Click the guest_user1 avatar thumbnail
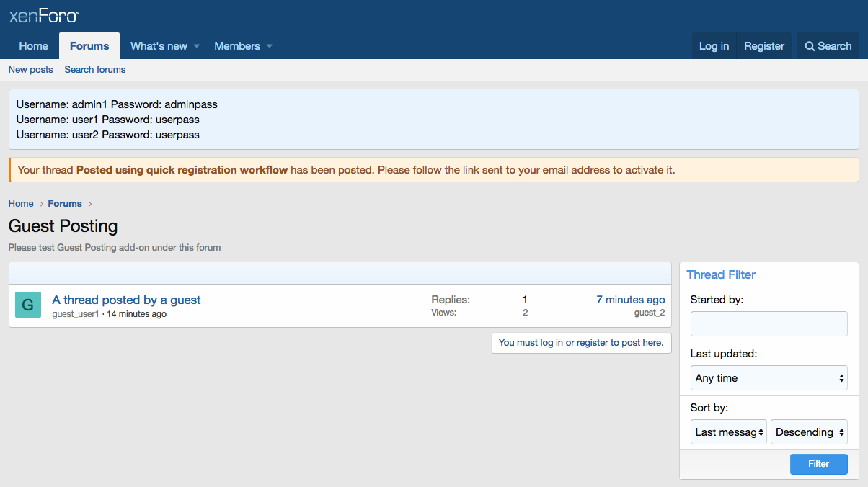The image size is (868, 487). click(28, 305)
